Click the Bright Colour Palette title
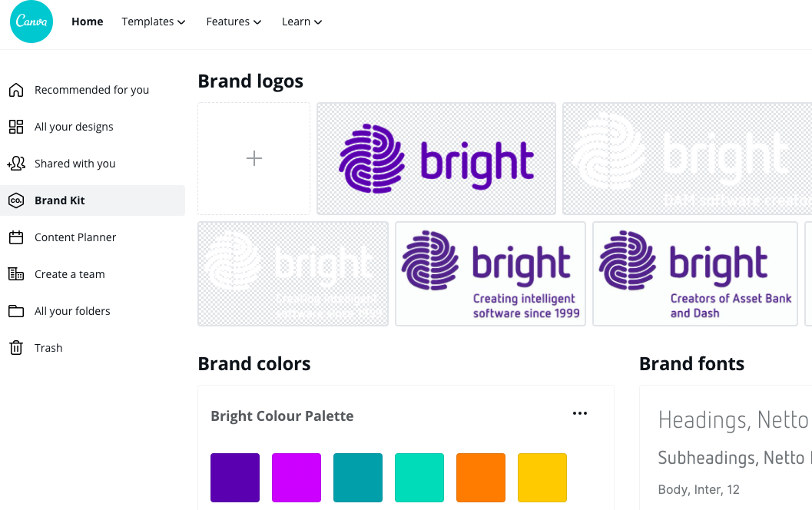Screen dimensions: 812x510 pyautogui.click(x=282, y=416)
